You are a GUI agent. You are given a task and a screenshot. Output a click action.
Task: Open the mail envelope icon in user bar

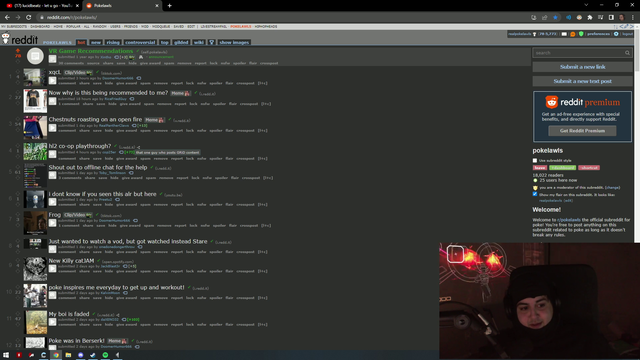point(564,34)
